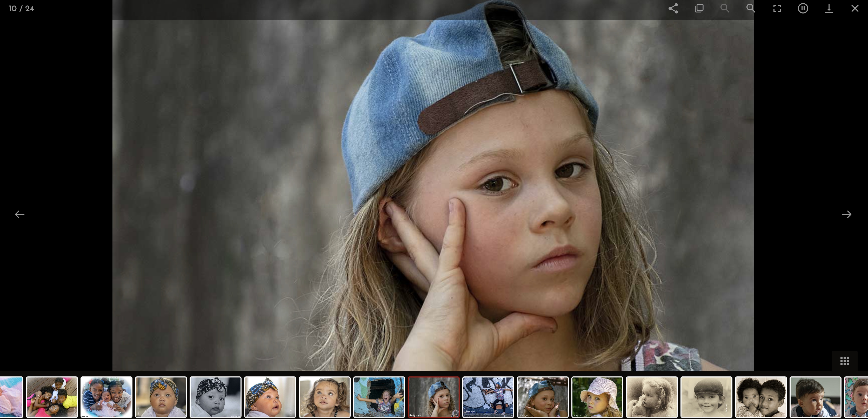
Task: Select sepia thumbnail of toddler in profile
Action: (652, 397)
